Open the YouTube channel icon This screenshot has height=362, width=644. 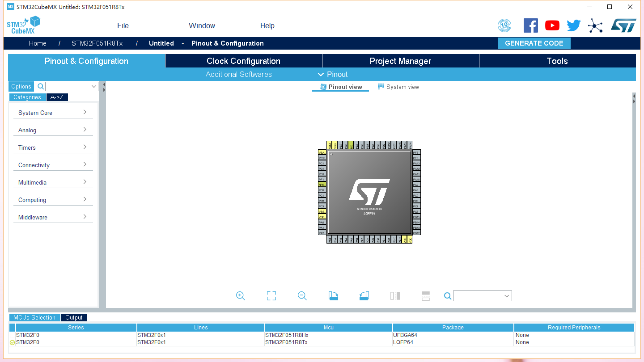pyautogui.click(x=552, y=25)
